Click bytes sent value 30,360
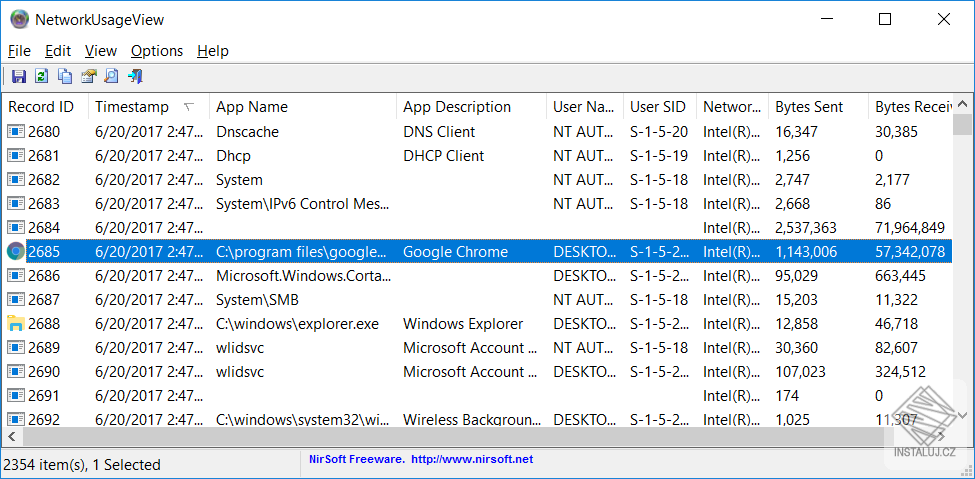 click(797, 348)
